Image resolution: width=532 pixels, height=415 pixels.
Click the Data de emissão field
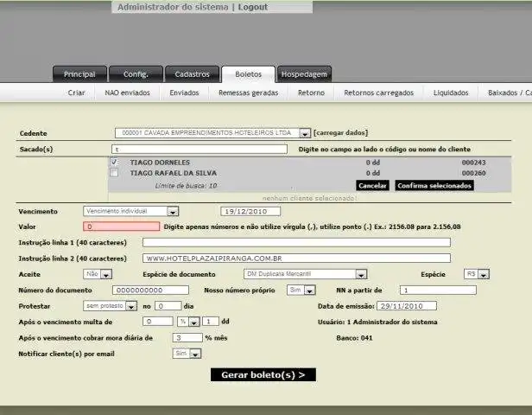407,306
